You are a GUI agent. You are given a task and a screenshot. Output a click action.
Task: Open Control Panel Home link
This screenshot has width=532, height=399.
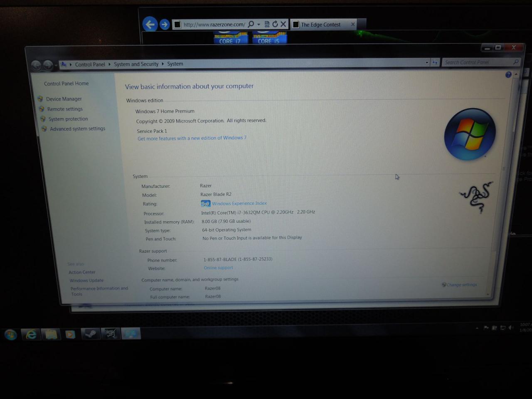[x=66, y=84]
